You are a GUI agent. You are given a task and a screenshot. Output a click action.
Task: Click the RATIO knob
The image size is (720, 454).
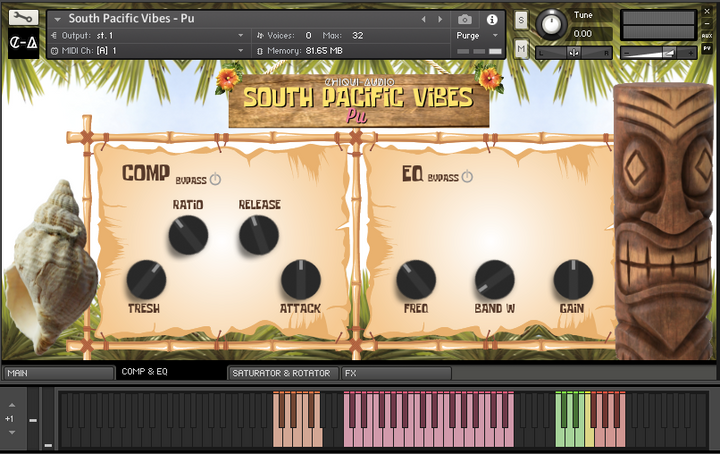(188, 235)
